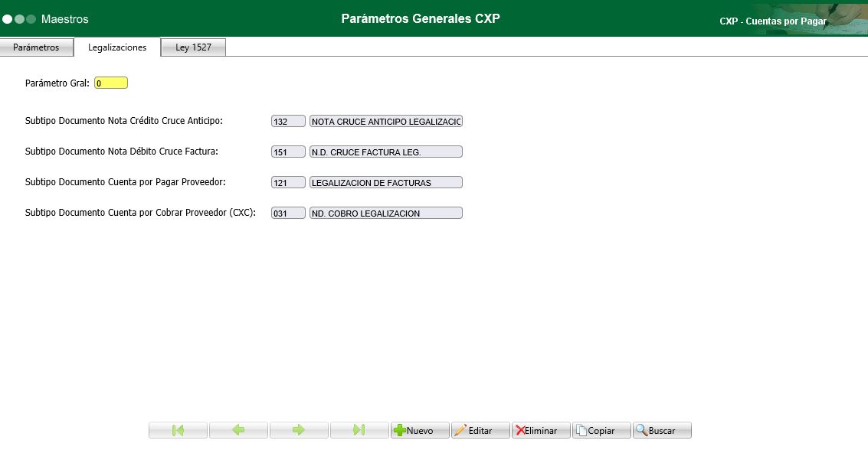Click the Copiar button
This screenshot has height=450, width=868.
click(601, 430)
